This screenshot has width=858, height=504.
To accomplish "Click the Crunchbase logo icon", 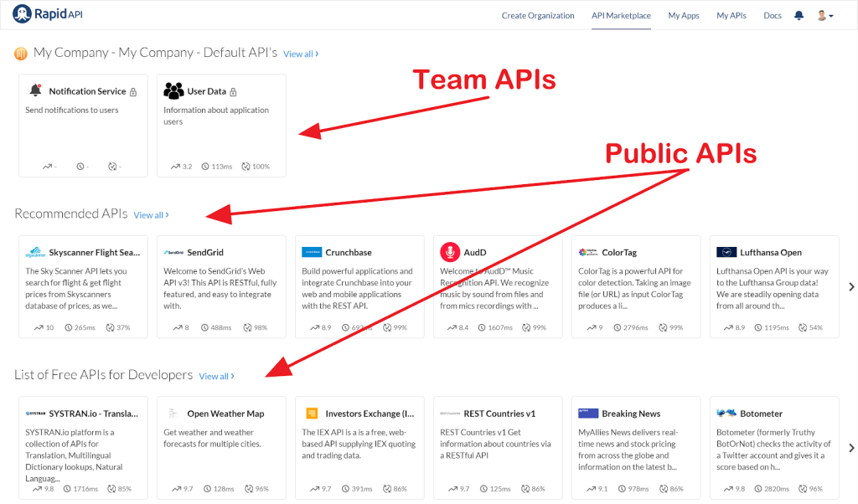I will click(x=312, y=252).
